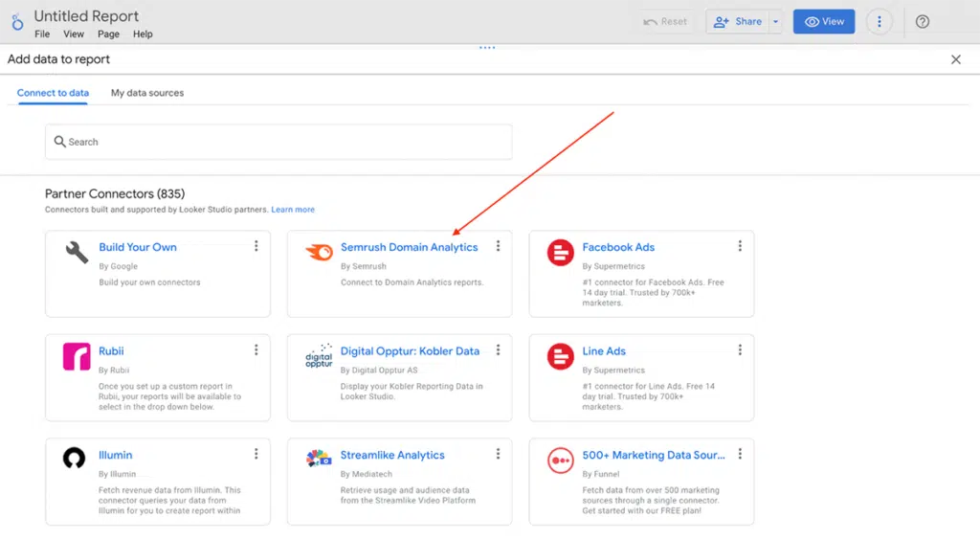
Task: Click the Looker Studio logo icon
Action: (17, 22)
